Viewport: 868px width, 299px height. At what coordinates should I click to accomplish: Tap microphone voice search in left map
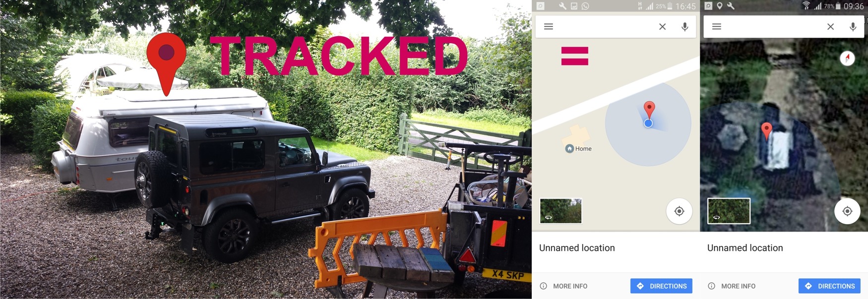684,27
